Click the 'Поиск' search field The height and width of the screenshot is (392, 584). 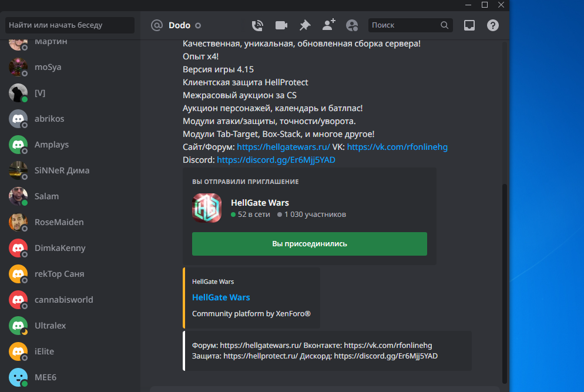click(x=410, y=25)
